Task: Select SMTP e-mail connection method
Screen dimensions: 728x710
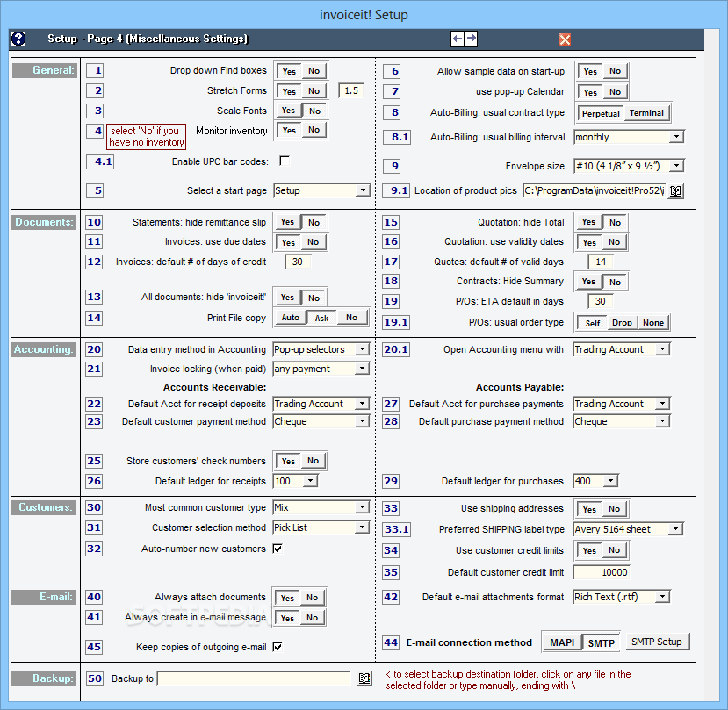Action: pyautogui.click(x=601, y=643)
